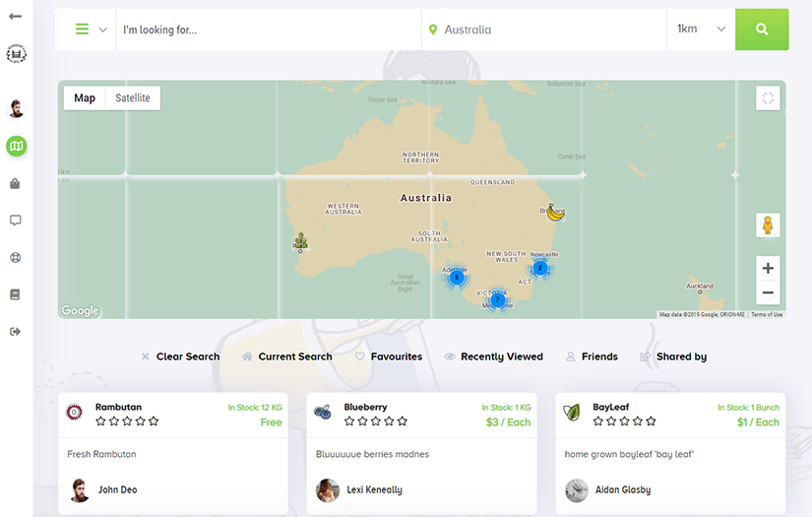Select the Friends filter
This screenshot has height=517, width=812.
[592, 356]
